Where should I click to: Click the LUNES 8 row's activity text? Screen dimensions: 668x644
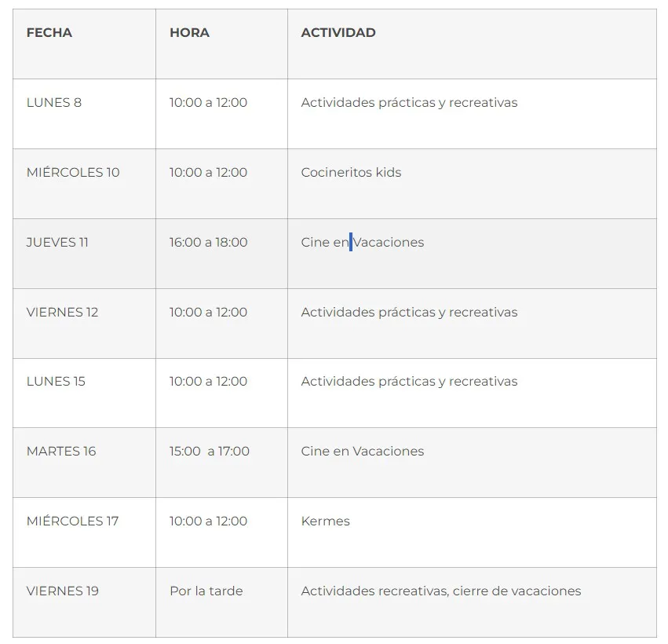(x=409, y=103)
